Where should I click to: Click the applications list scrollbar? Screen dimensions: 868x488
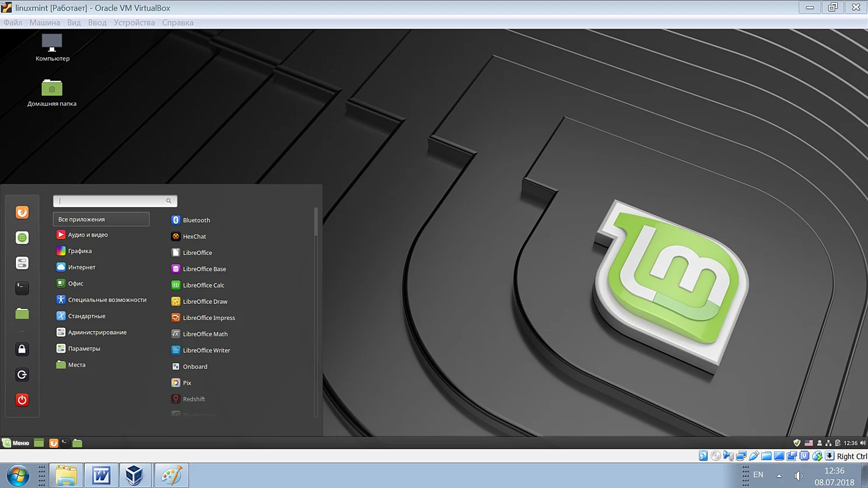click(316, 222)
